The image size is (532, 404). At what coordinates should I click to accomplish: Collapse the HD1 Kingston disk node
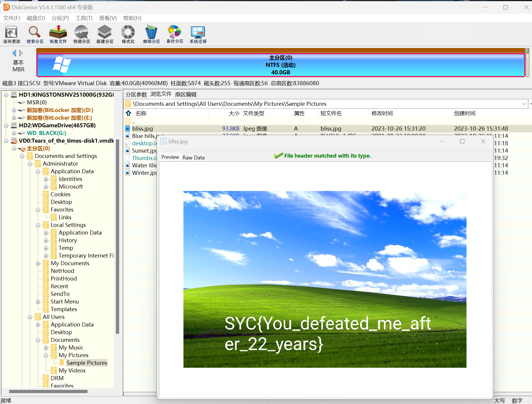[x=6, y=95]
